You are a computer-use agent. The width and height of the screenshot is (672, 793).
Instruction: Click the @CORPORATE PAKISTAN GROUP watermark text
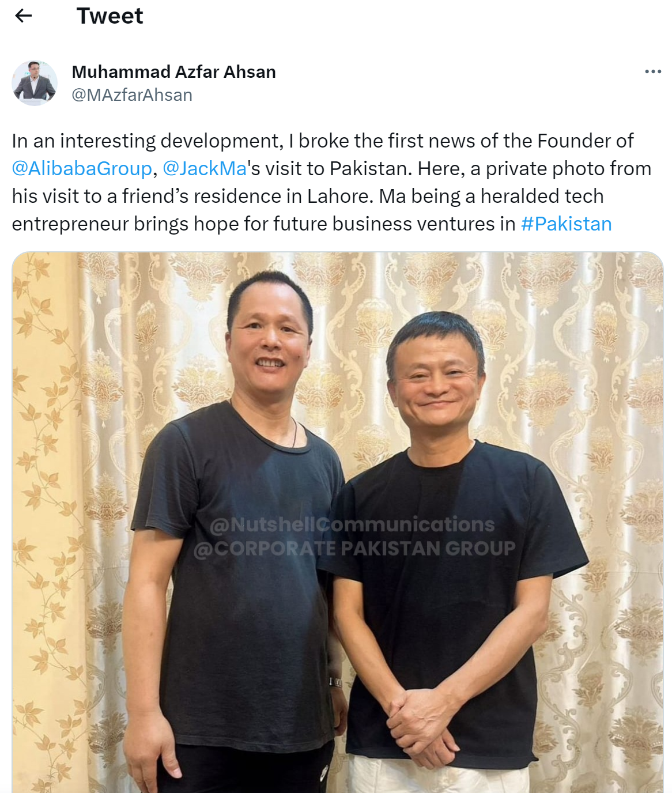(x=354, y=548)
